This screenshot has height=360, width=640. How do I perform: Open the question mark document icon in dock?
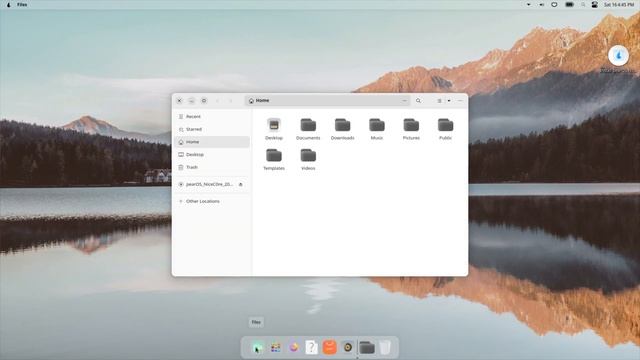(311, 347)
